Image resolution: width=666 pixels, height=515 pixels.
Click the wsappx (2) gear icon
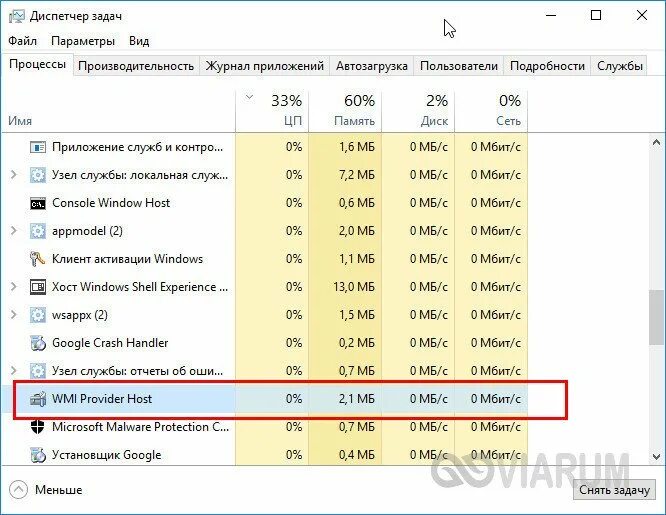point(37,315)
